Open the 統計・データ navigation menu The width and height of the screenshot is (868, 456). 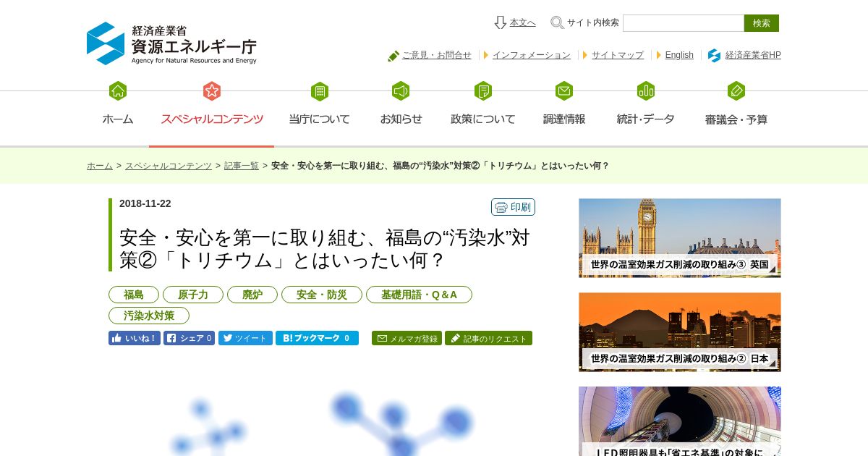[646, 119]
